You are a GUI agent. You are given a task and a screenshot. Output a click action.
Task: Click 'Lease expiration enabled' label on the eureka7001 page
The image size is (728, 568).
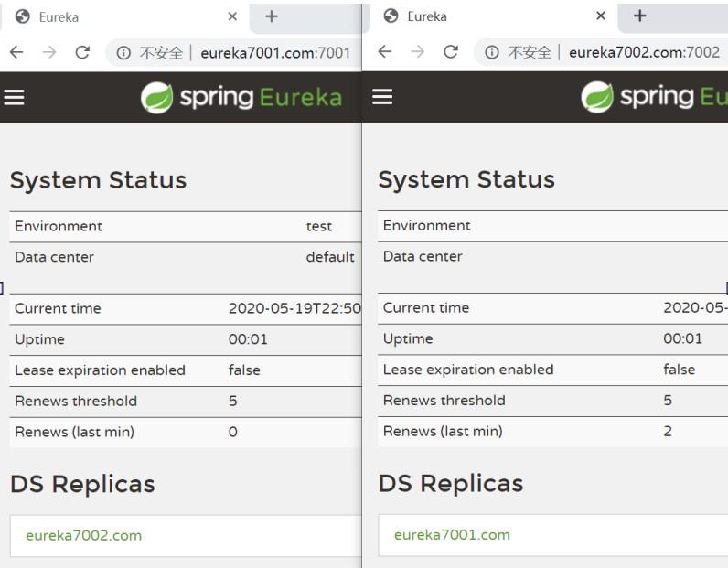[x=100, y=370]
